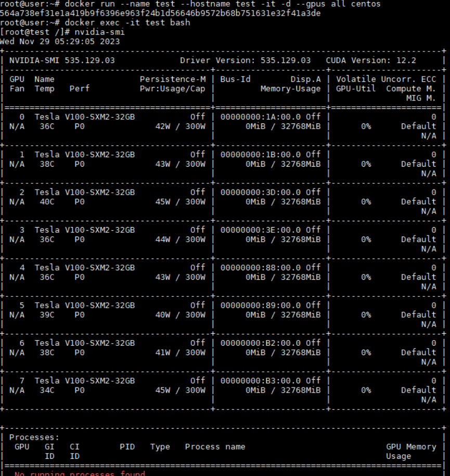
Task: Click the 'GPU Memory' column header
Action: pyautogui.click(x=411, y=447)
